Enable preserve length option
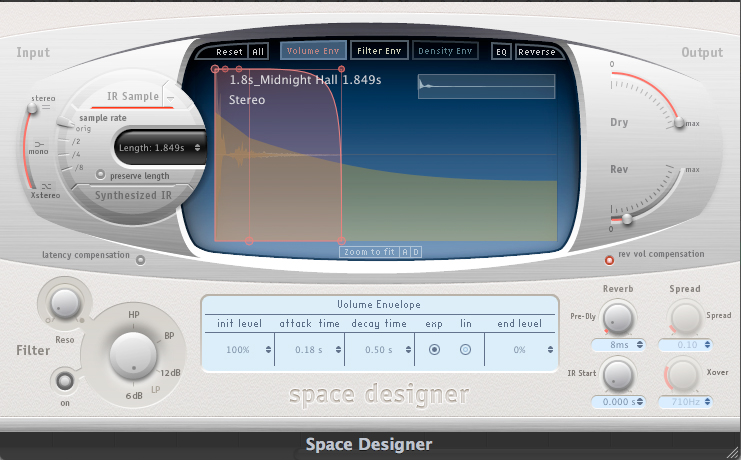Screen dimensions: 741x460 [x=100, y=174]
